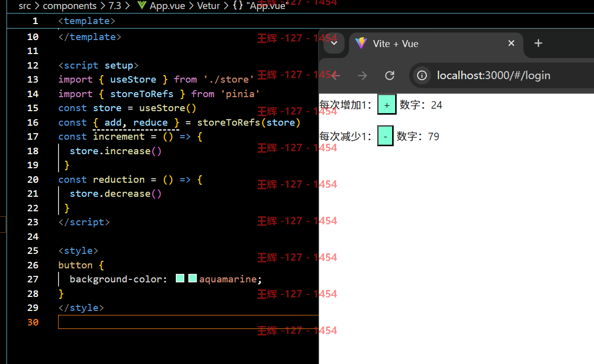Click the aquamarine value text on line 27
594x364 pixels.
pos(228,279)
